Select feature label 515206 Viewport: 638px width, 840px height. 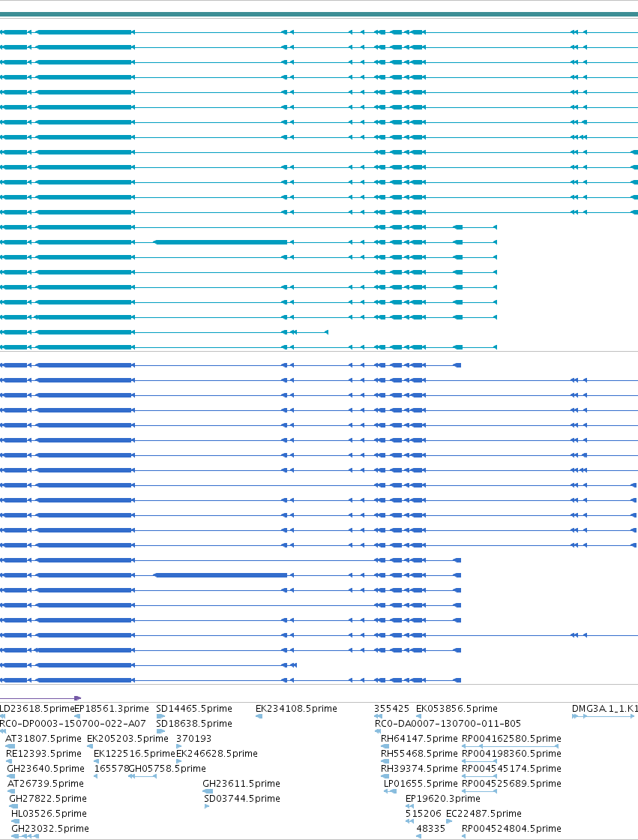pos(423,813)
